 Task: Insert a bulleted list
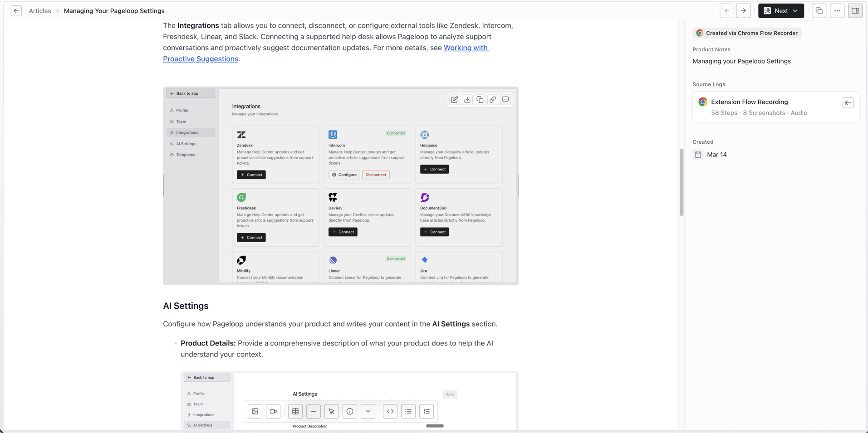tap(408, 411)
